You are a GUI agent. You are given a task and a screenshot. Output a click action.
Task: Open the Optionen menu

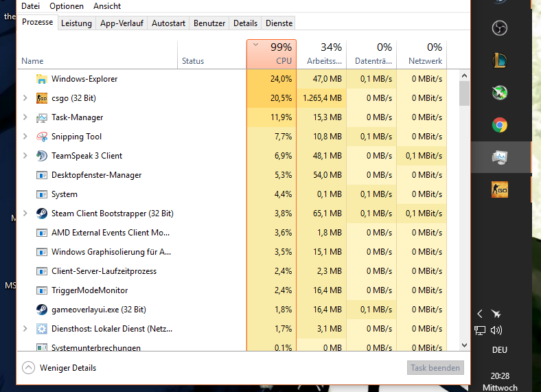coord(66,6)
